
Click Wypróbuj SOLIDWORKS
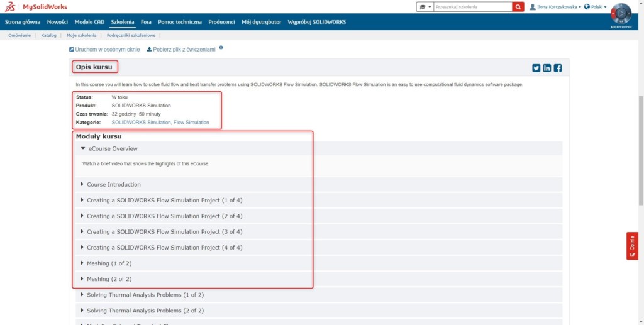[x=317, y=22]
